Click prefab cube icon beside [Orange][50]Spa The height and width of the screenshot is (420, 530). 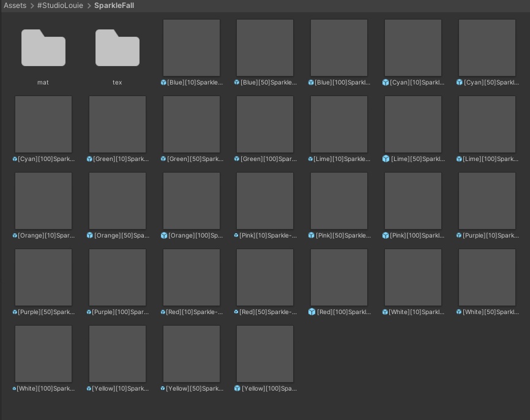tap(89, 235)
